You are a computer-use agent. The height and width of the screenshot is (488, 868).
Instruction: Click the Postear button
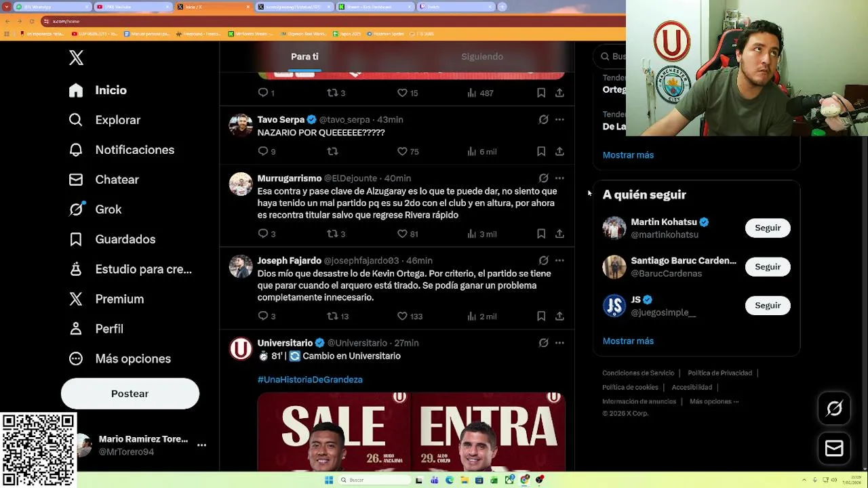130,394
